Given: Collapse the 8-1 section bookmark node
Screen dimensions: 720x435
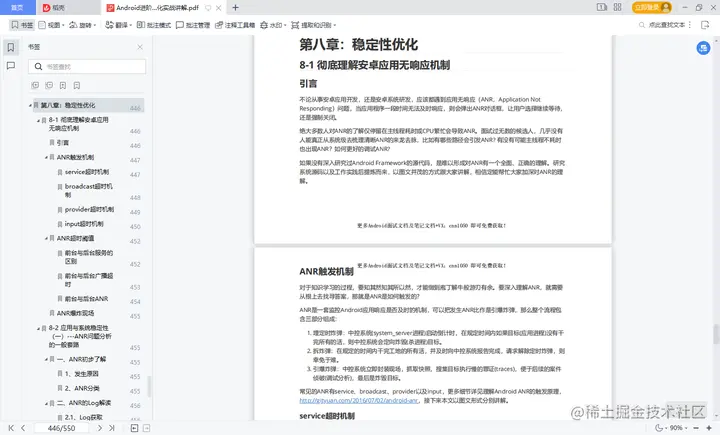Looking at the screenshot, I should point(39,120).
